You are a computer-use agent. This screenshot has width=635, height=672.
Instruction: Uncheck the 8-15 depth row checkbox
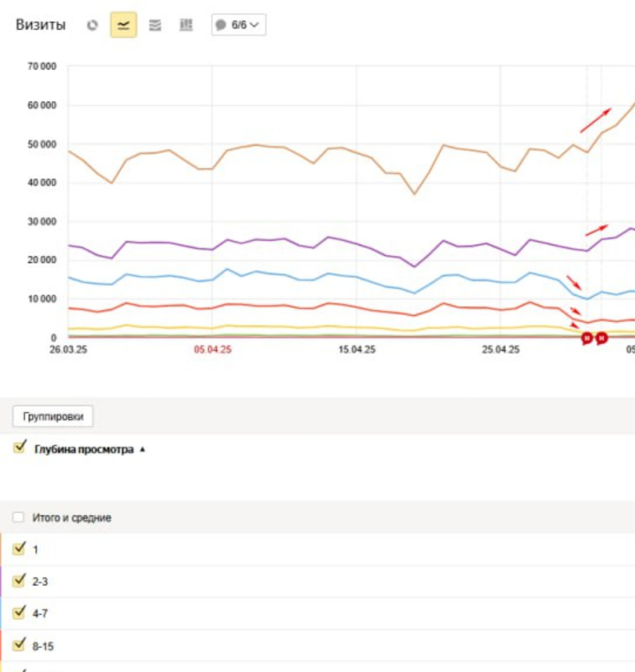click(19, 644)
